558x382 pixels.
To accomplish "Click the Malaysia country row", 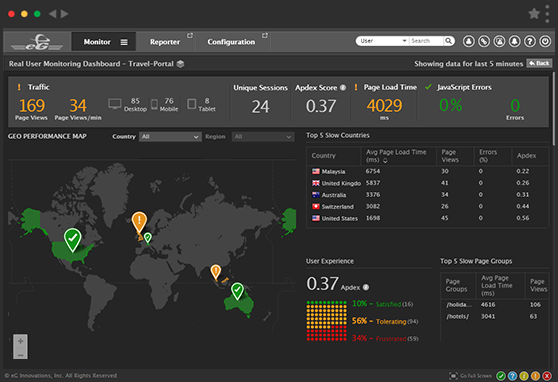I will pyautogui.click(x=427, y=171).
